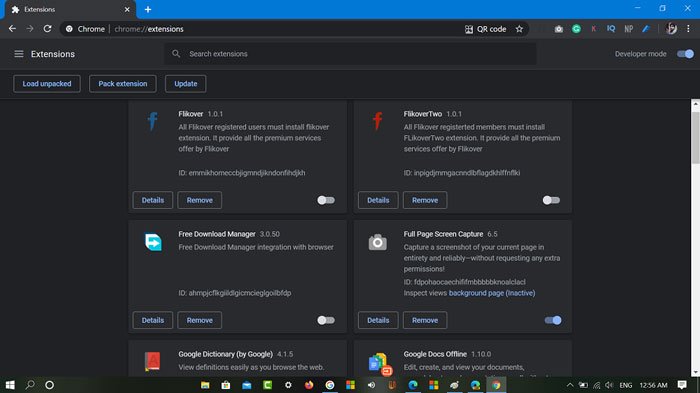The image size is (700, 393).
Task: Click the Google Dictionary book icon
Action: pos(153,361)
